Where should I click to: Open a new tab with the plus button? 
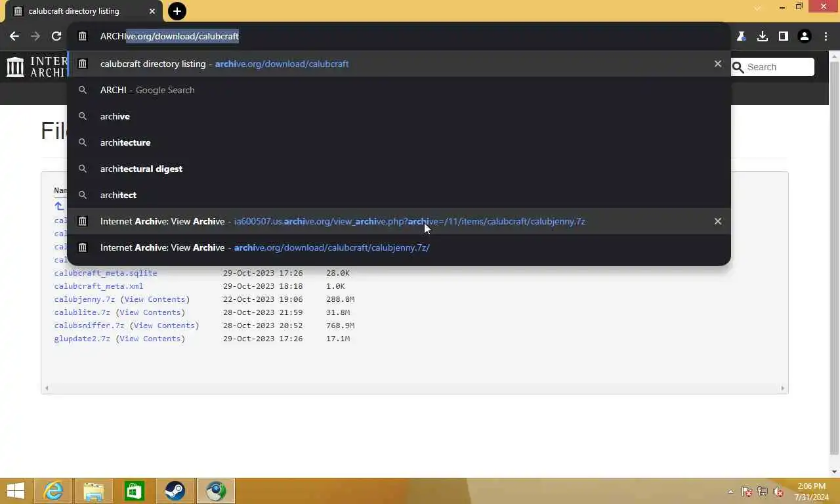tap(177, 11)
